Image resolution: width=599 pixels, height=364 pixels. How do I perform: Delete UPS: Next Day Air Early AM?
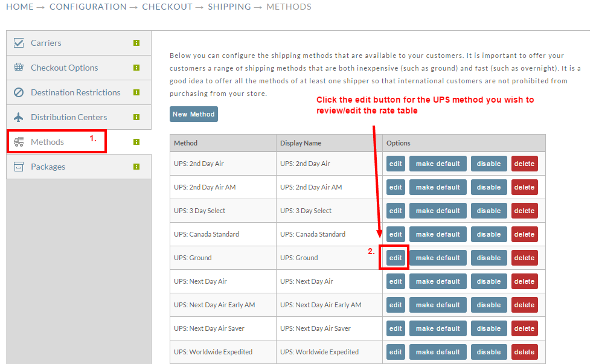[x=524, y=305]
